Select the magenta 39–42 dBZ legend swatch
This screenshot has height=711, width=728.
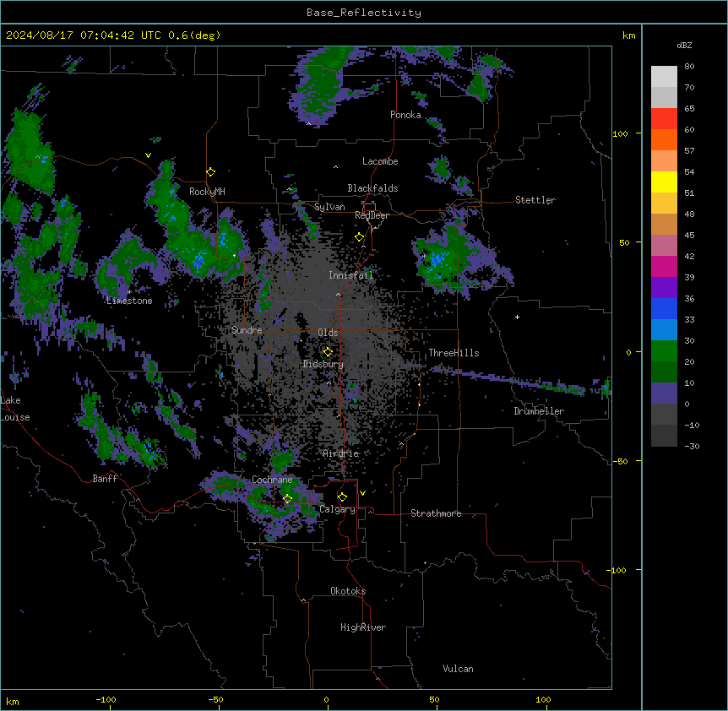[664, 266]
